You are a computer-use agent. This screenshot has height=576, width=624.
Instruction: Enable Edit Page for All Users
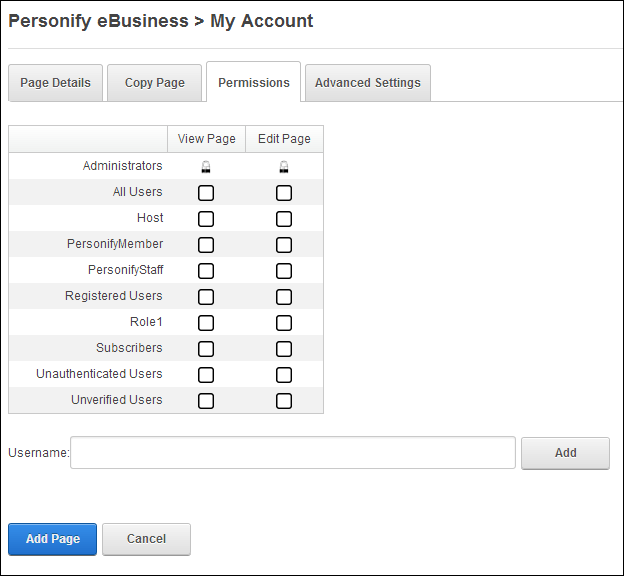284,193
